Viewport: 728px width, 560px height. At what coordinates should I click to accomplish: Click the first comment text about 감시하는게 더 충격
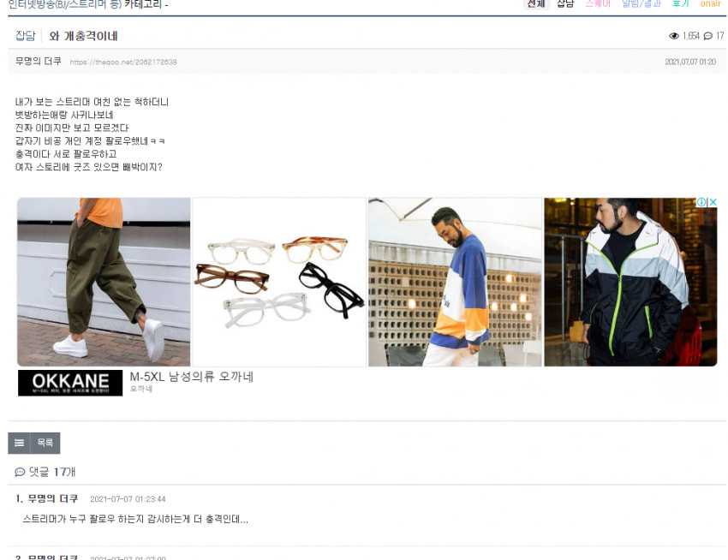(135, 519)
